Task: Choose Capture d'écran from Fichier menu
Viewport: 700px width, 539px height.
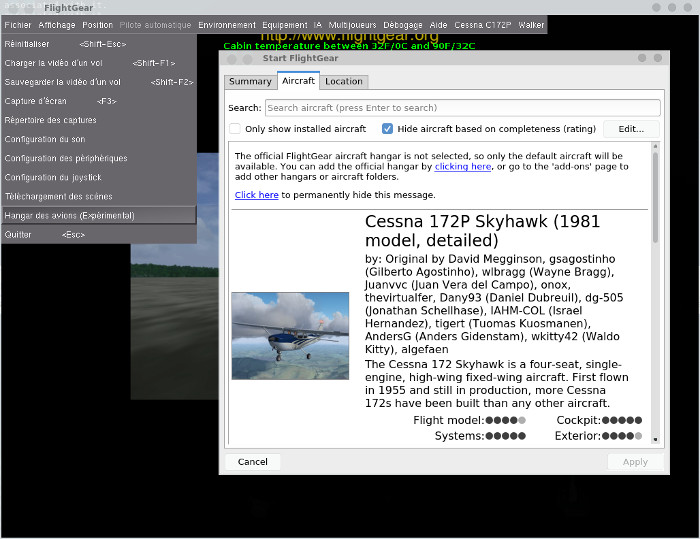Action: click(36, 101)
